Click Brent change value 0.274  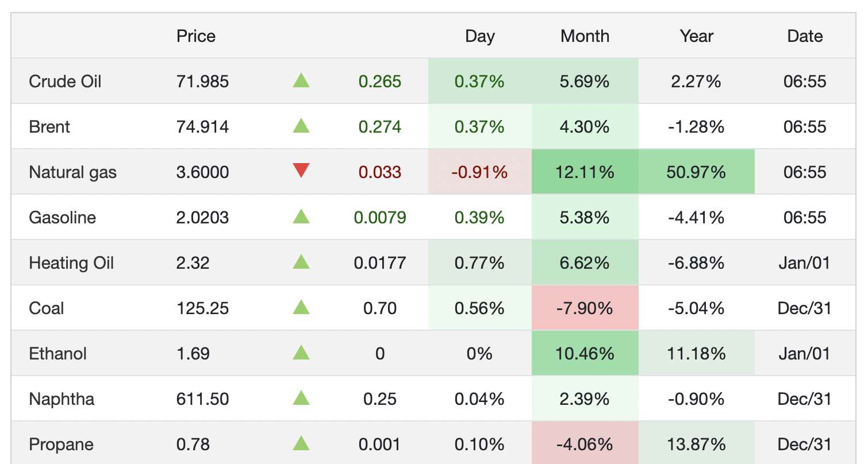tap(380, 127)
